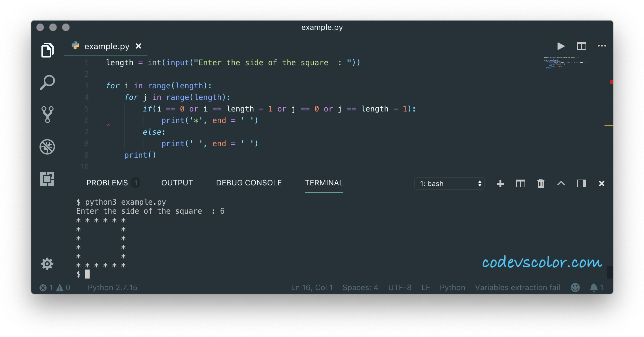The image size is (644, 337).
Task: Click orange warning marker in overview ruler
Action: pyautogui.click(x=609, y=126)
